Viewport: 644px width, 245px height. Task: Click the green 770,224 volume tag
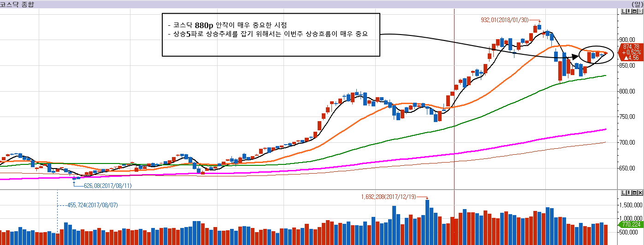[631, 224]
